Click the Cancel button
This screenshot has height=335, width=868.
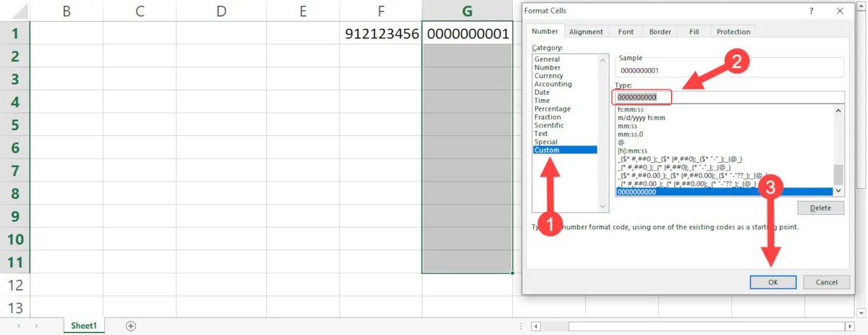click(826, 282)
